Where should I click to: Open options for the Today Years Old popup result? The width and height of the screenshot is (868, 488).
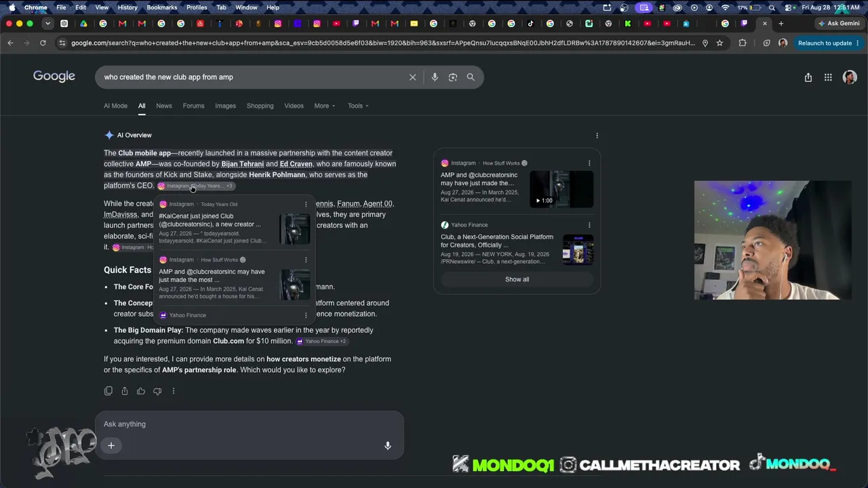[x=306, y=204]
